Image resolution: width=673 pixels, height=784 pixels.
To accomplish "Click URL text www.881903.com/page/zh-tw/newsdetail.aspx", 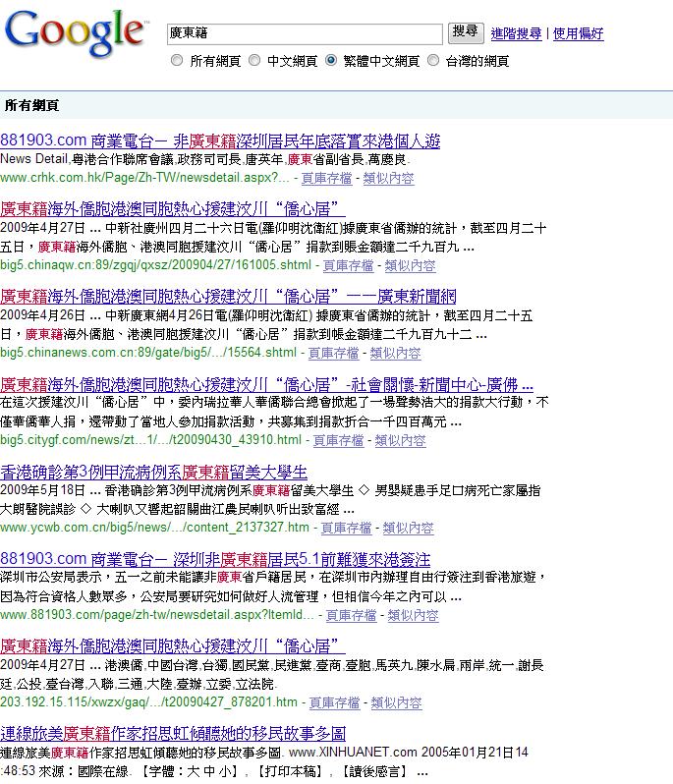I will pyautogui.click(x=157, y=615).
